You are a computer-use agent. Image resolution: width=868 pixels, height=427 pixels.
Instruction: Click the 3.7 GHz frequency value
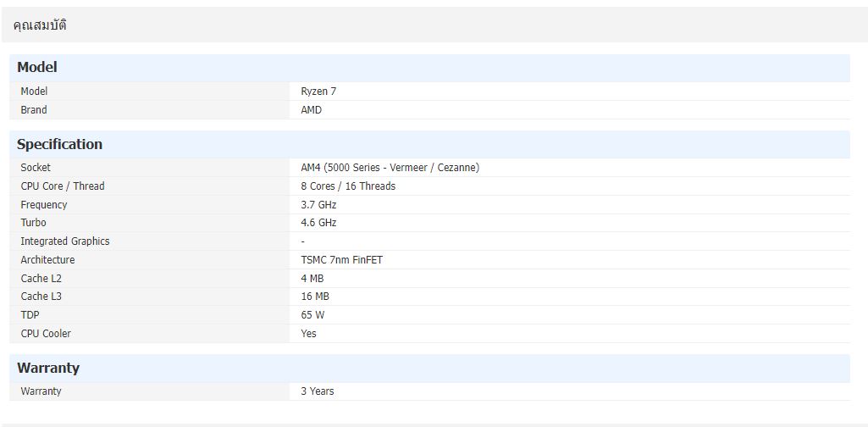point(318,205)
